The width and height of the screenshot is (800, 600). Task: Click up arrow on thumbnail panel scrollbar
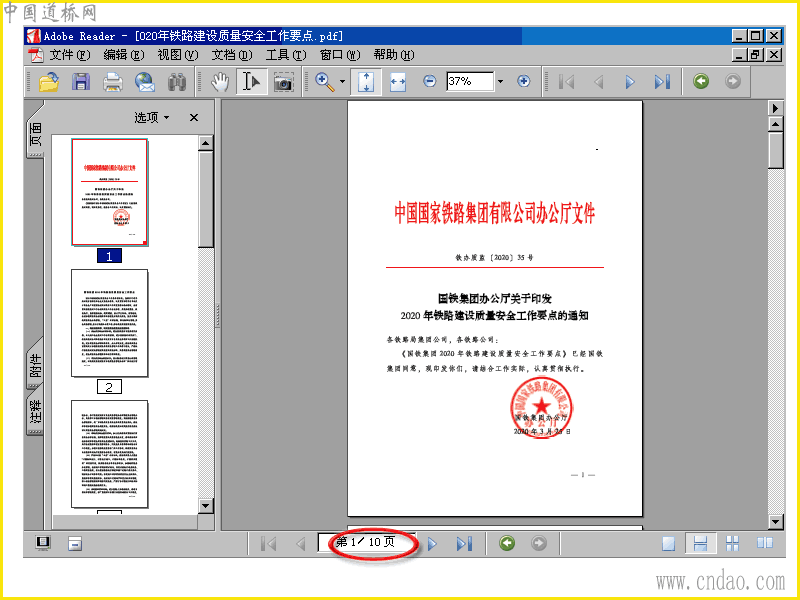pos(206,143)
